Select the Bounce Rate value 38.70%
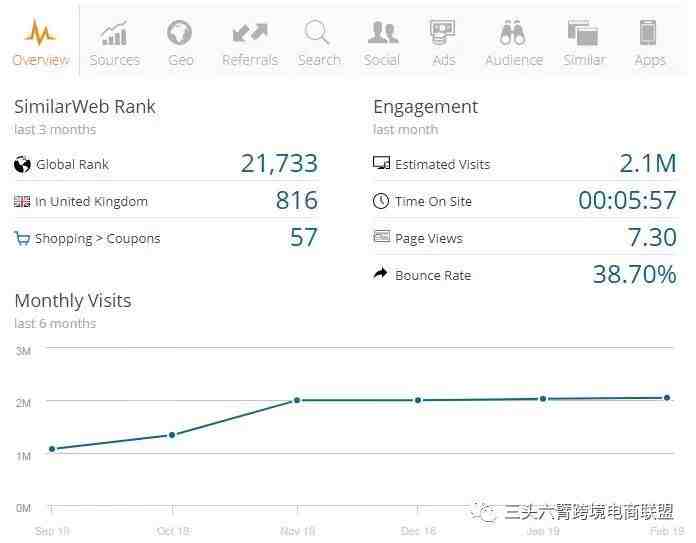This screenshot has width=696, height=543. coord(635,274)
